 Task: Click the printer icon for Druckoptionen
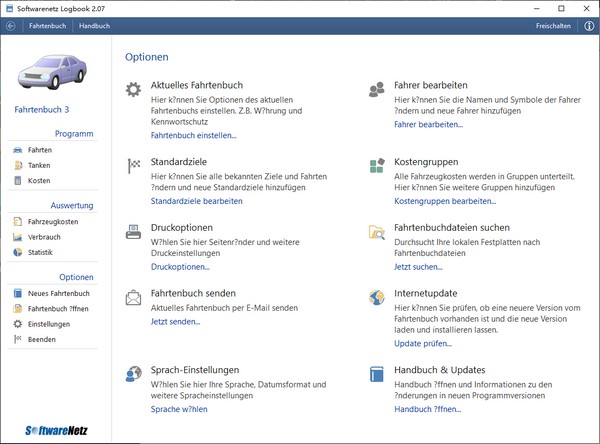[134, 232]
